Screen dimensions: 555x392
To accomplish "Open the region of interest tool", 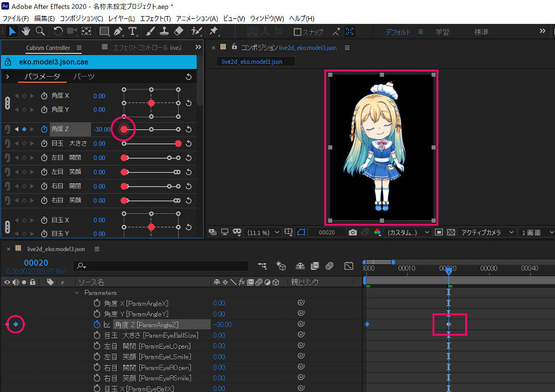I will 439,232.
